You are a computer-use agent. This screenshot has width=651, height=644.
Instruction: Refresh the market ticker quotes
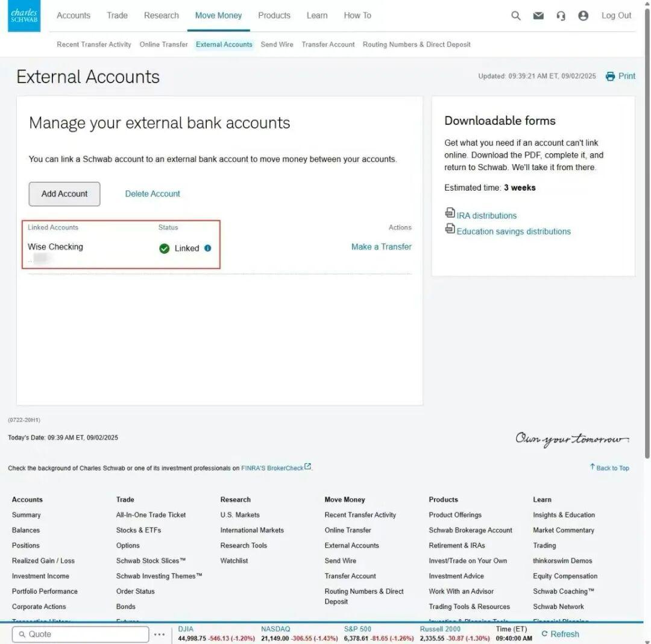(x=560, y=634)
